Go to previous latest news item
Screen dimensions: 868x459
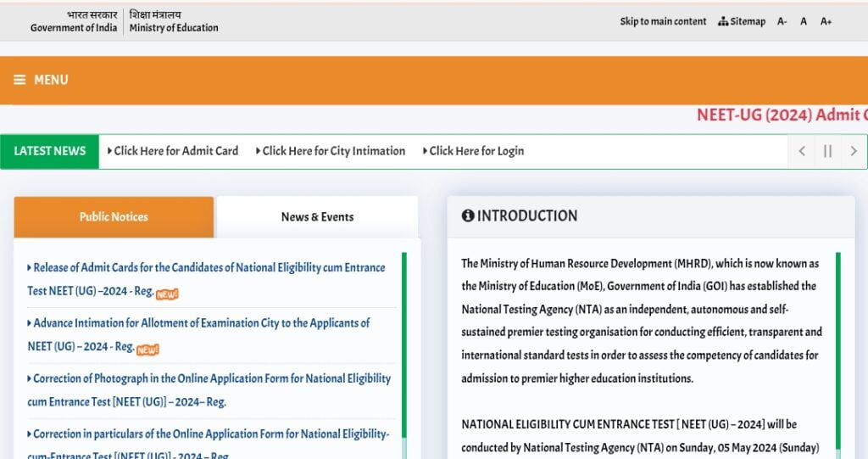click(801, 151)
